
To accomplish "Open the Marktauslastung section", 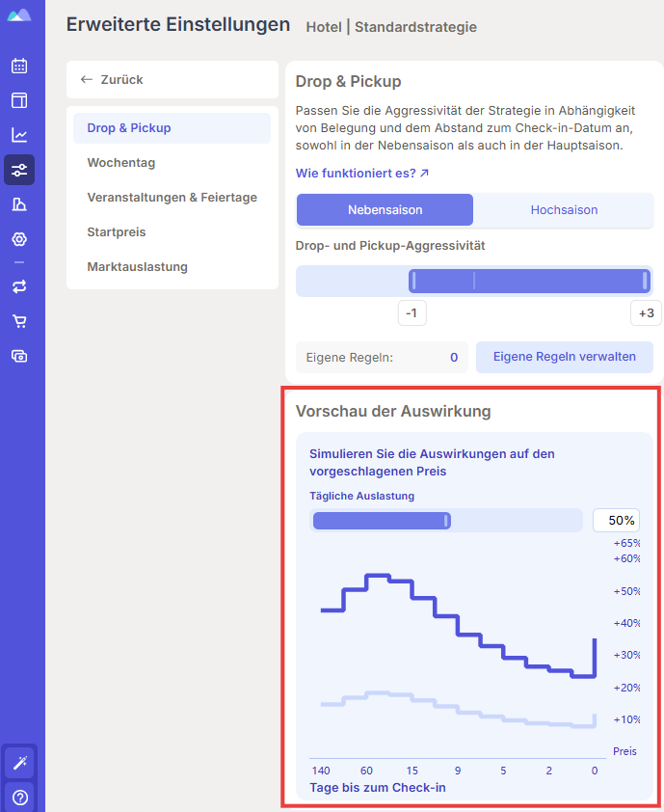I will pyautogui.click(x=137, y=267).
